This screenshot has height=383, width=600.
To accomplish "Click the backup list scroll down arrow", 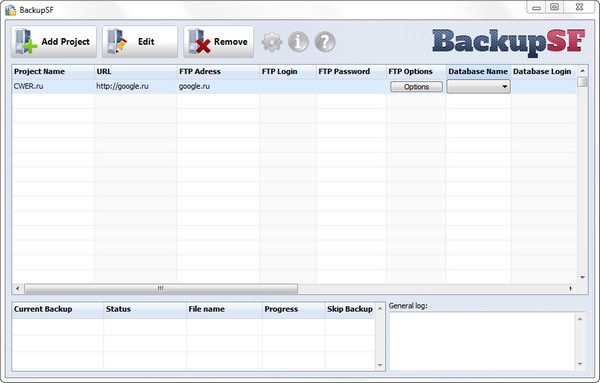I will tap(380, 365).
